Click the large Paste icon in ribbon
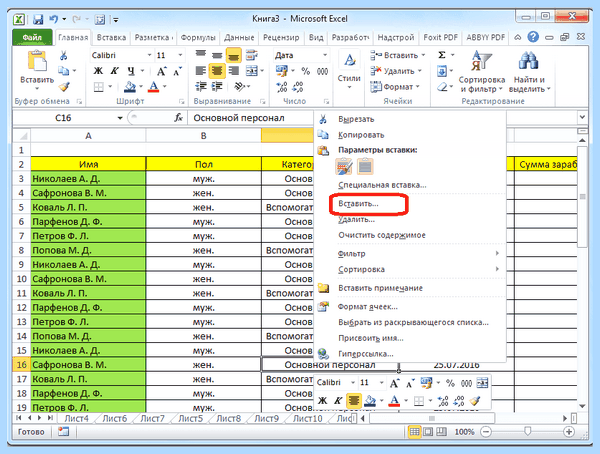 coord(37,61)
